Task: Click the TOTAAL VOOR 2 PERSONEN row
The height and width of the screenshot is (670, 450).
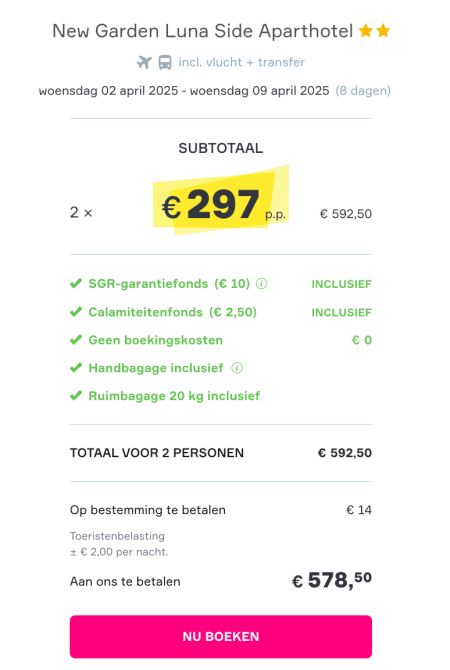Action: (221, 453)
